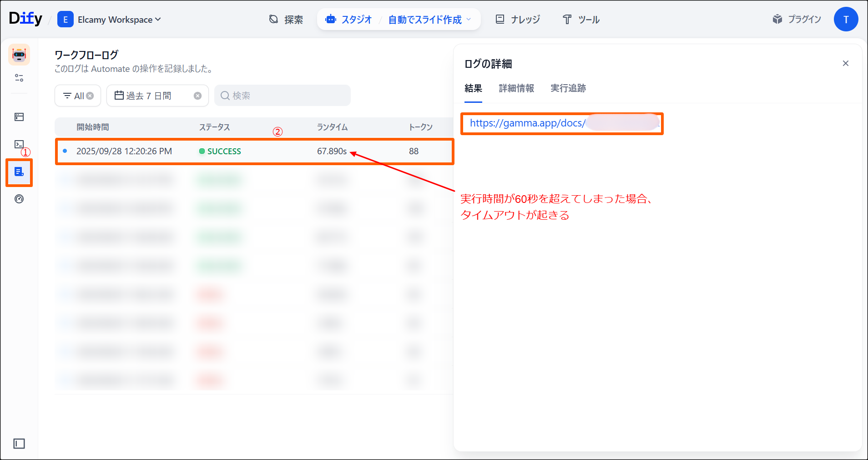Close the ログの詳細 panel

(x=845, y=63)
